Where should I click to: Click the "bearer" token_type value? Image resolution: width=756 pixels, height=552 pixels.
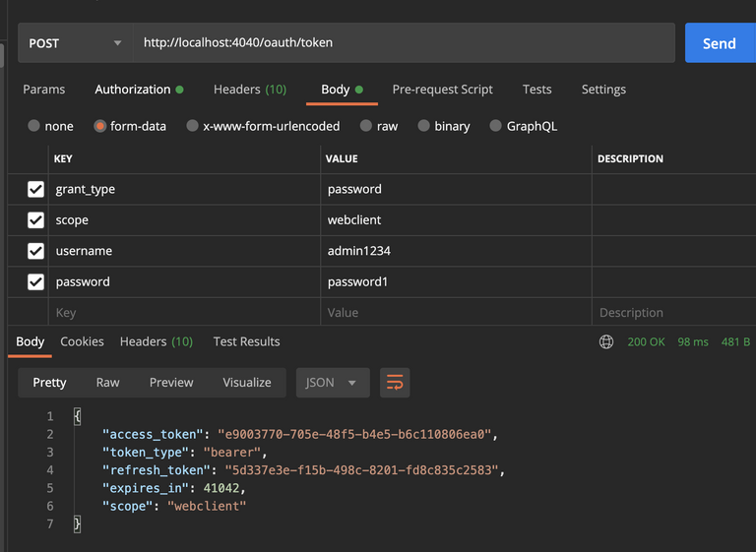click(x=232, y=453)
